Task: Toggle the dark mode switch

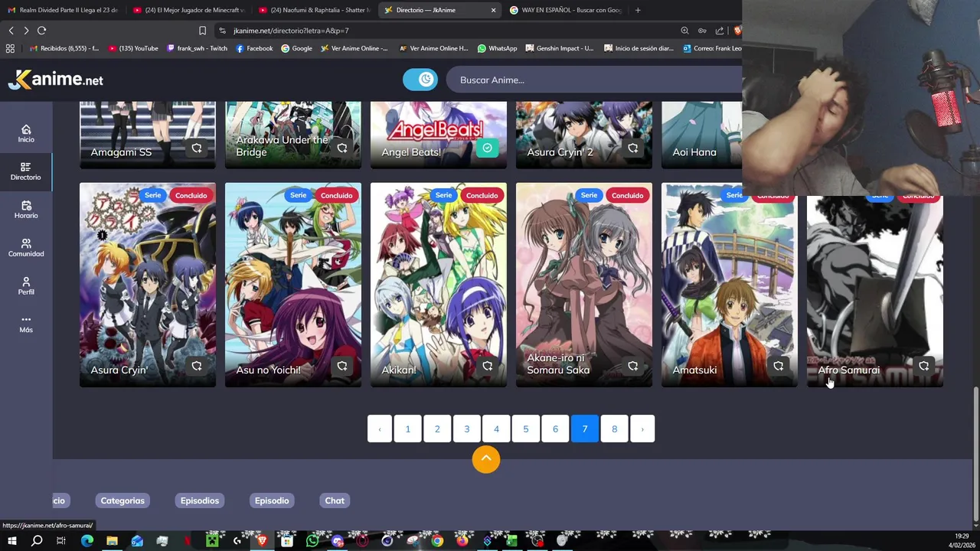Action: pos(420,80)
